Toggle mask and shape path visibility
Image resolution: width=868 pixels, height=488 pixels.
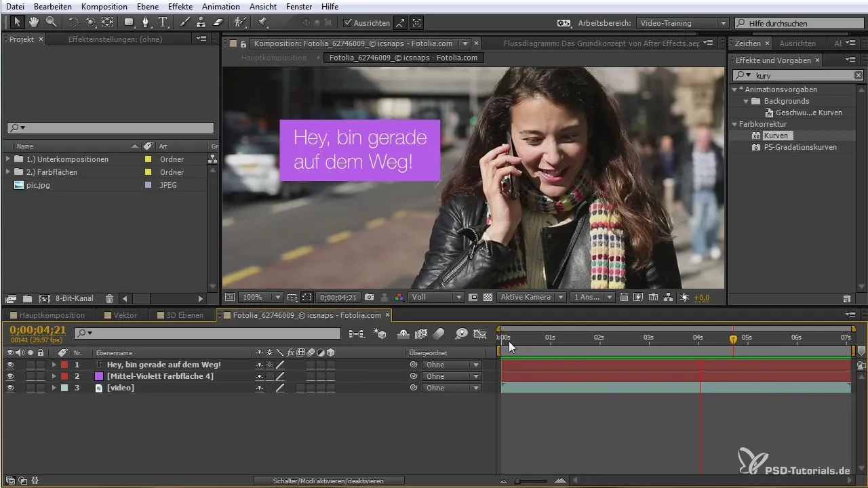coord(307,297)
